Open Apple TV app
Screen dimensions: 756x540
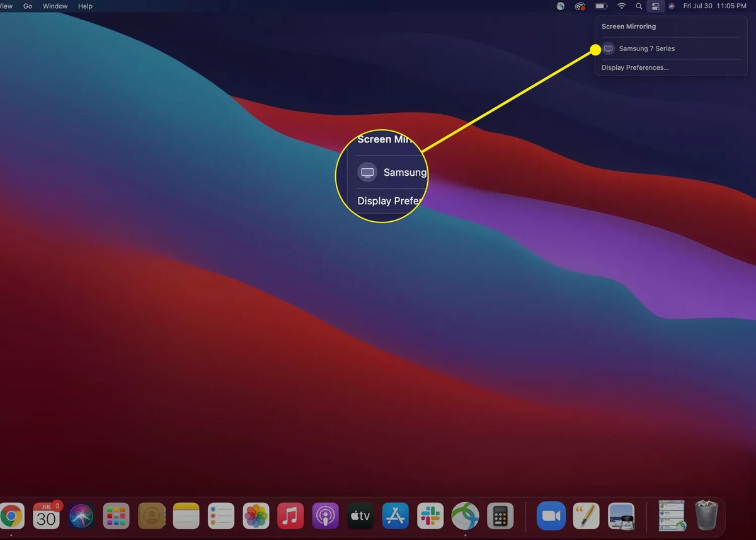(360, 516)
